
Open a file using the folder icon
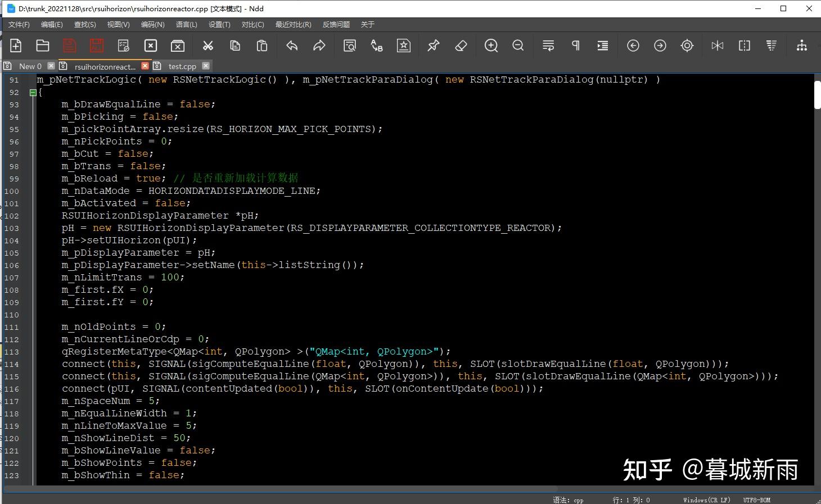(x=43, y=46)
